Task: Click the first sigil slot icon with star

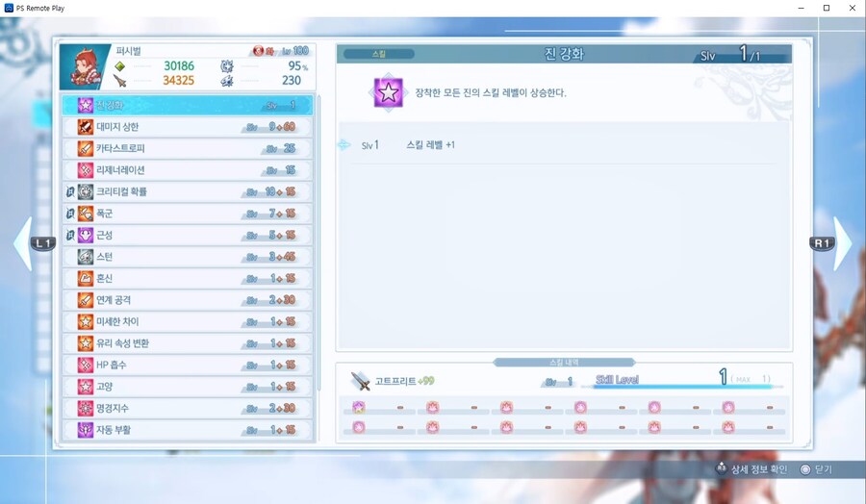Action: pos(359,408)
